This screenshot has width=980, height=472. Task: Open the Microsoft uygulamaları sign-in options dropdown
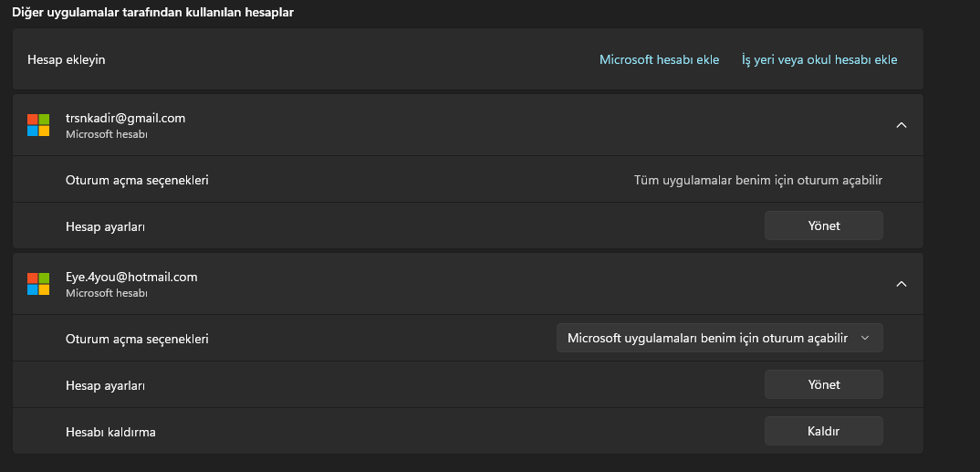(x=719, y=338)
